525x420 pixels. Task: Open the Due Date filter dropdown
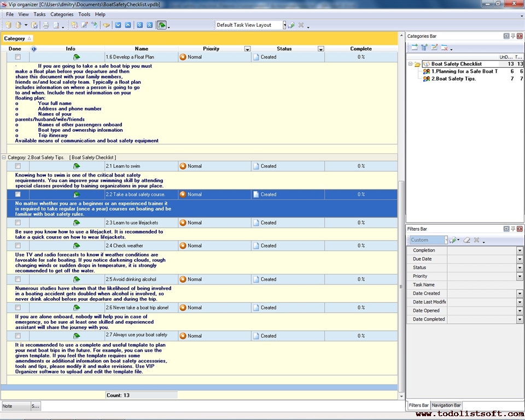coord(520,259)
